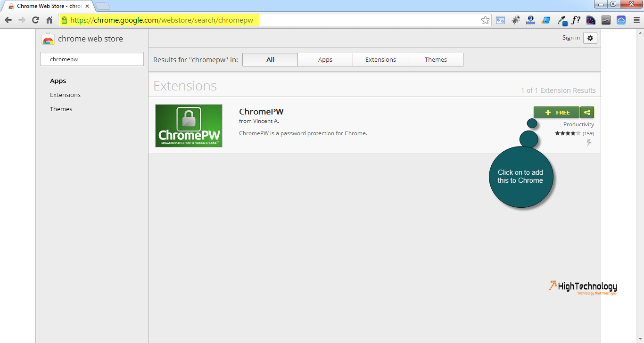Open a new tab with the blank tab button
The height and width of the screenshot is (343, 644).
pyautogui.click(x=103, y=6)
